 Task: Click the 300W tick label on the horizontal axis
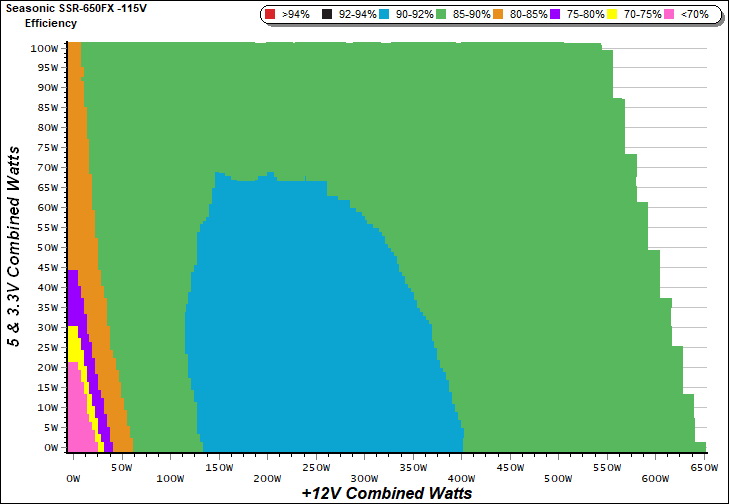click(364, 468)
